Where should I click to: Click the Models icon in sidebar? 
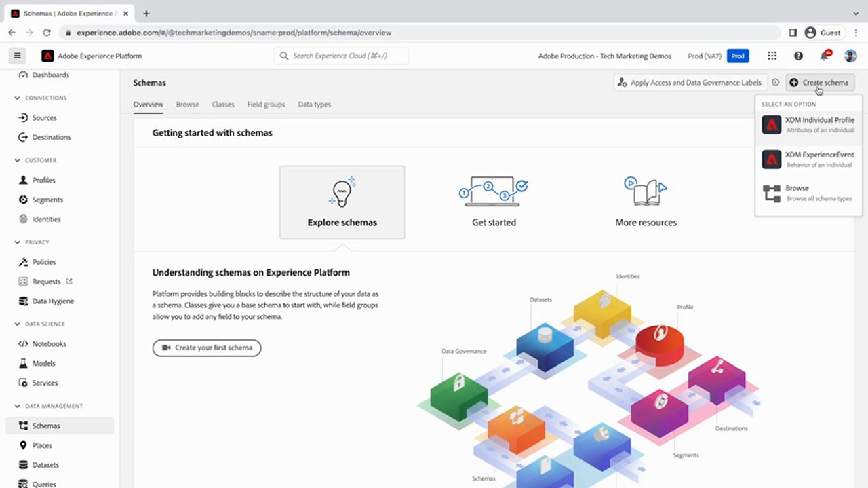23,364
